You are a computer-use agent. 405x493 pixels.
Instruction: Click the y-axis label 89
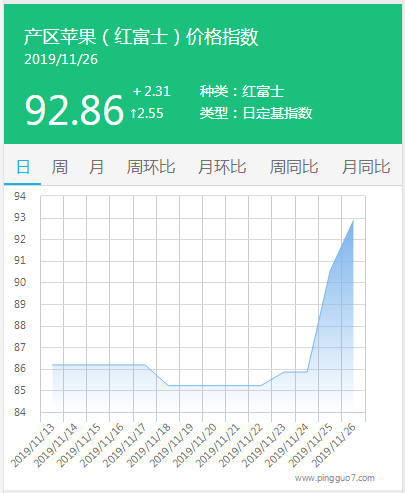point(20,304)
